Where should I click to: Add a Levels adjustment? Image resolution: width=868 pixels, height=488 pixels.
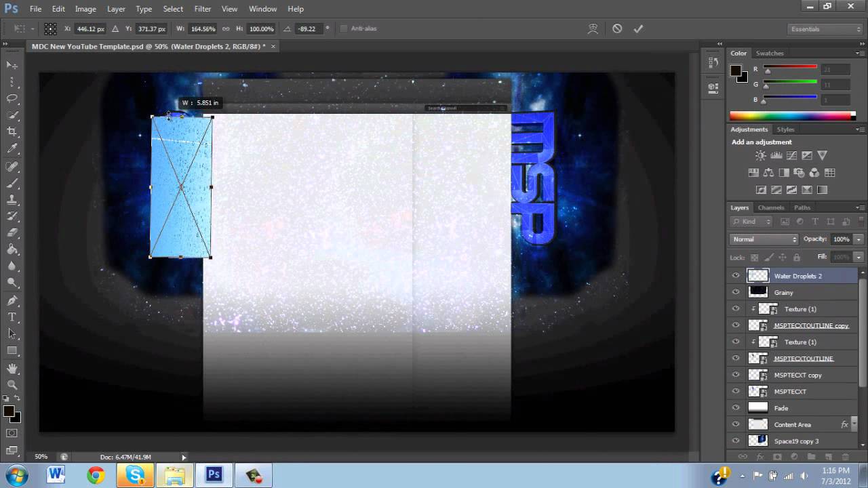coord(776,155)
